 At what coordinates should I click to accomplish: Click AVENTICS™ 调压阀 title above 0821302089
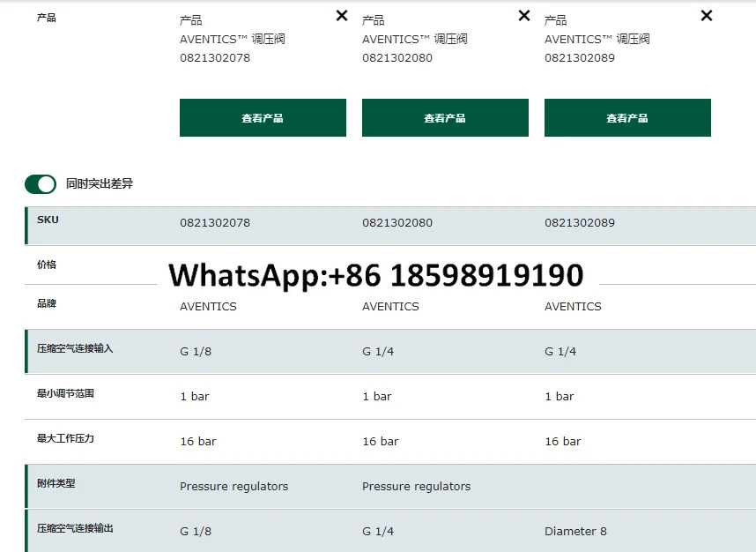click(597, 39)
